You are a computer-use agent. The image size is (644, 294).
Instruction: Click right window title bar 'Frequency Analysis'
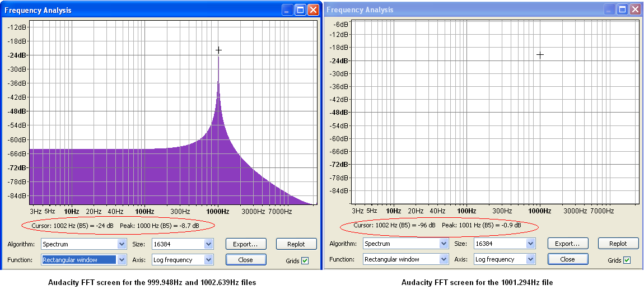(x=360, y=10)
